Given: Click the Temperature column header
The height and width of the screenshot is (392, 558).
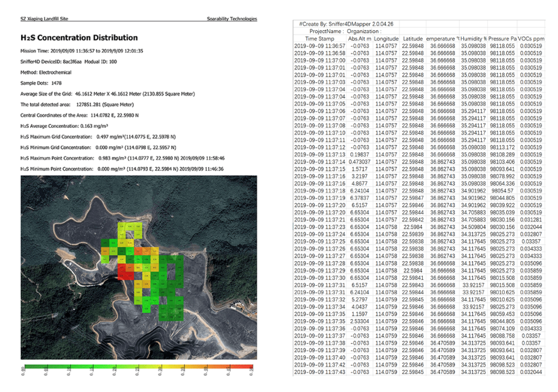Looking at the screenshot, I should 442,39.
